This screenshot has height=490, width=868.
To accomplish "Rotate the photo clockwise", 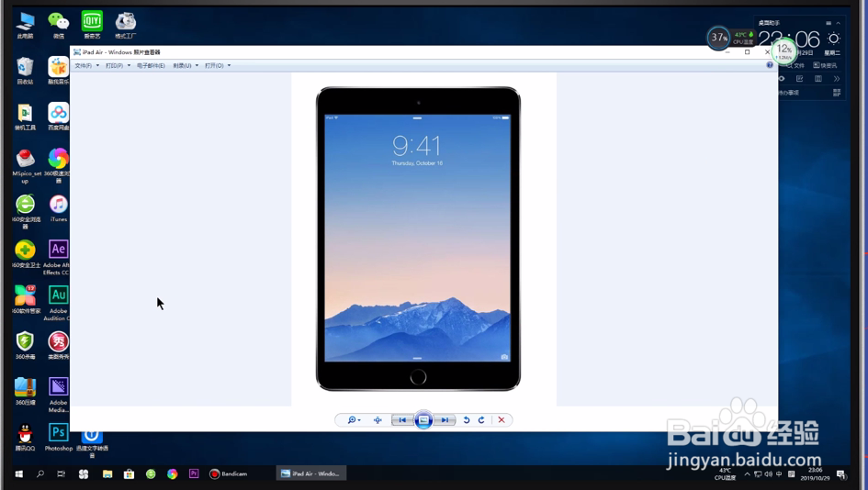I will pyautogui.click(x=481, y=420).
